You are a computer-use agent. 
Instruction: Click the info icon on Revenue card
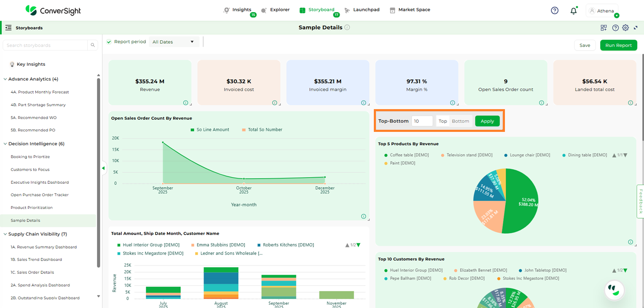coord(186,103)
